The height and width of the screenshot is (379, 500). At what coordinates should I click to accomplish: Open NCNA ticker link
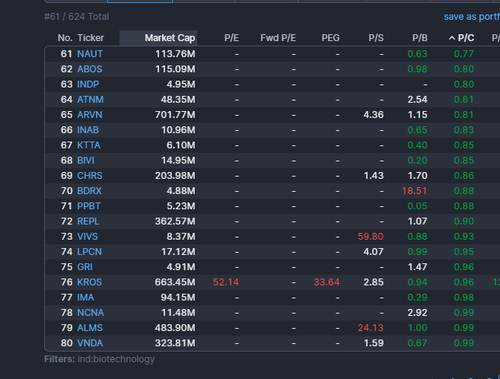click(x=90, y=312)
